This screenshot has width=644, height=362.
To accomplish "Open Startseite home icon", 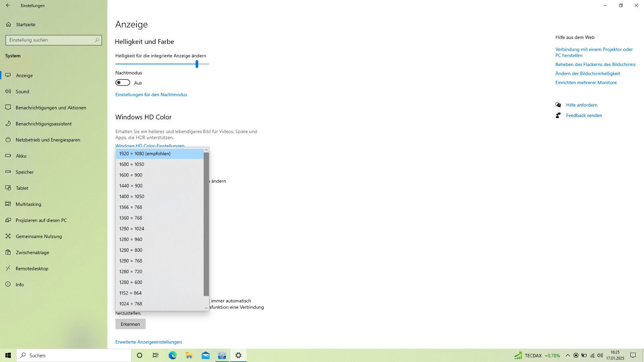I will [8, 25].
